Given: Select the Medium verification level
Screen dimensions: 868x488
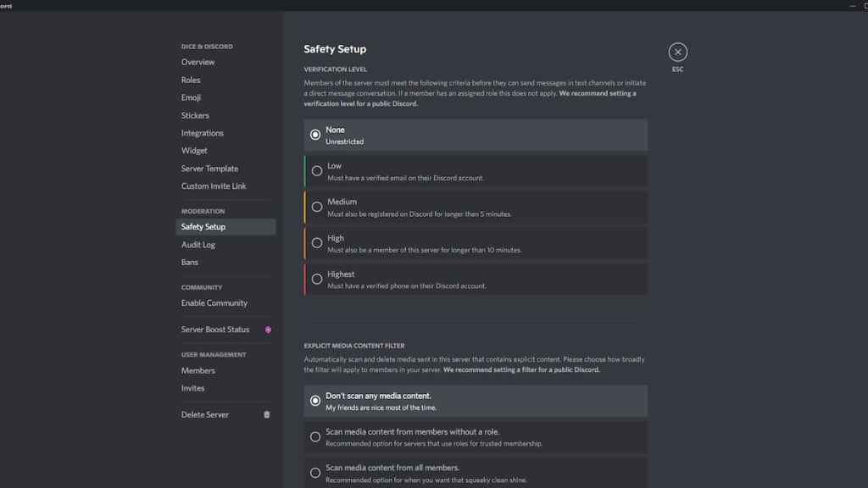Looking at the screenshot, I should click(476, 207).
